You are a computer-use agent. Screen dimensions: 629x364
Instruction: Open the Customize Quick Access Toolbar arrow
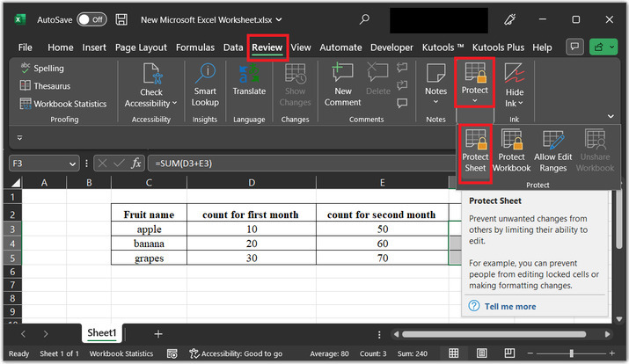19,138
